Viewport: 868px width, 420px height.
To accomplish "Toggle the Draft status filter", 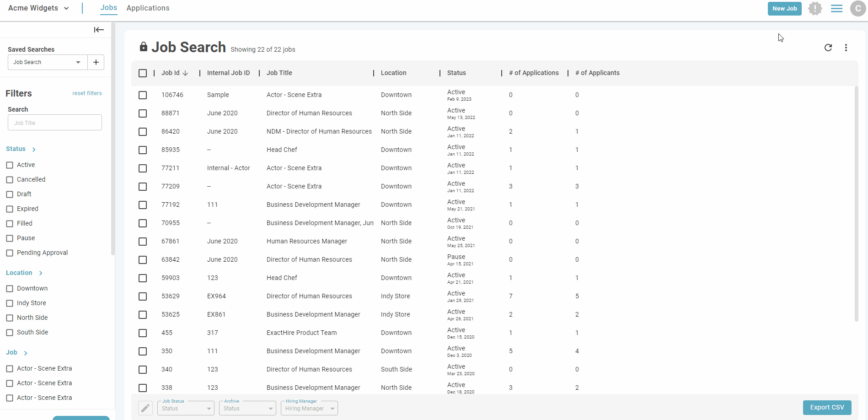I will tap(10, 194).
